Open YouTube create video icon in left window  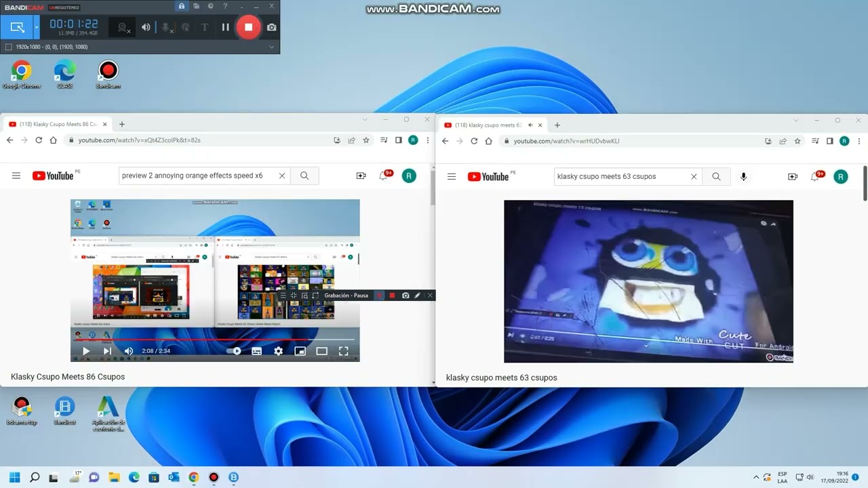[361, 176]
